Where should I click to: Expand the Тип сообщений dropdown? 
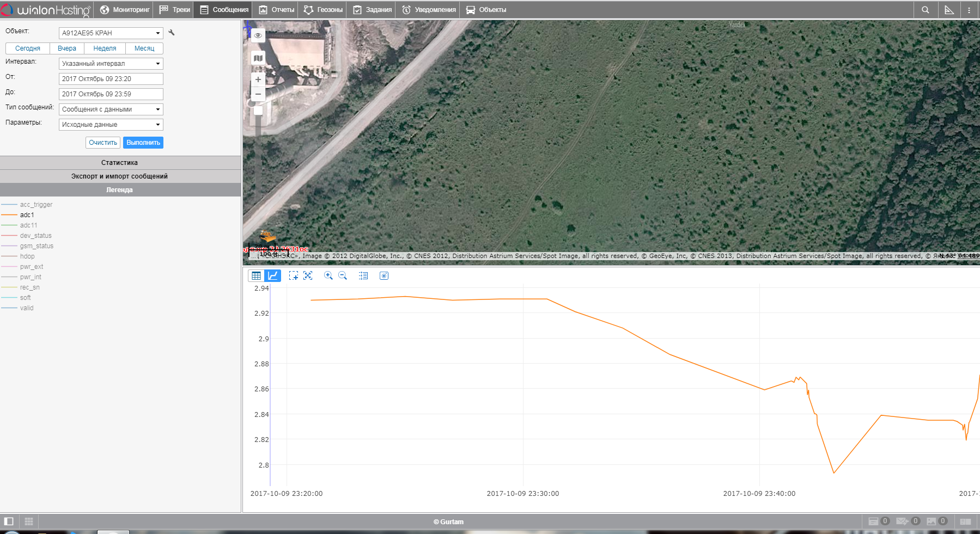[x=111, y=109]
